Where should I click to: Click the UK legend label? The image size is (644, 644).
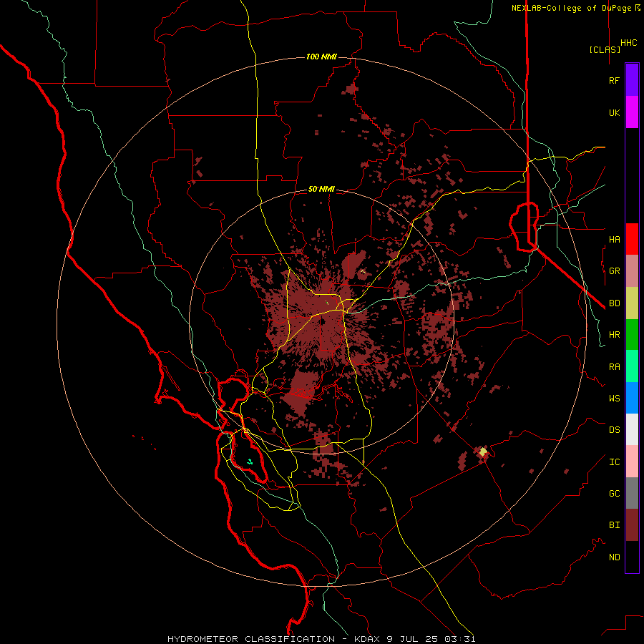(x=614, y=112)
